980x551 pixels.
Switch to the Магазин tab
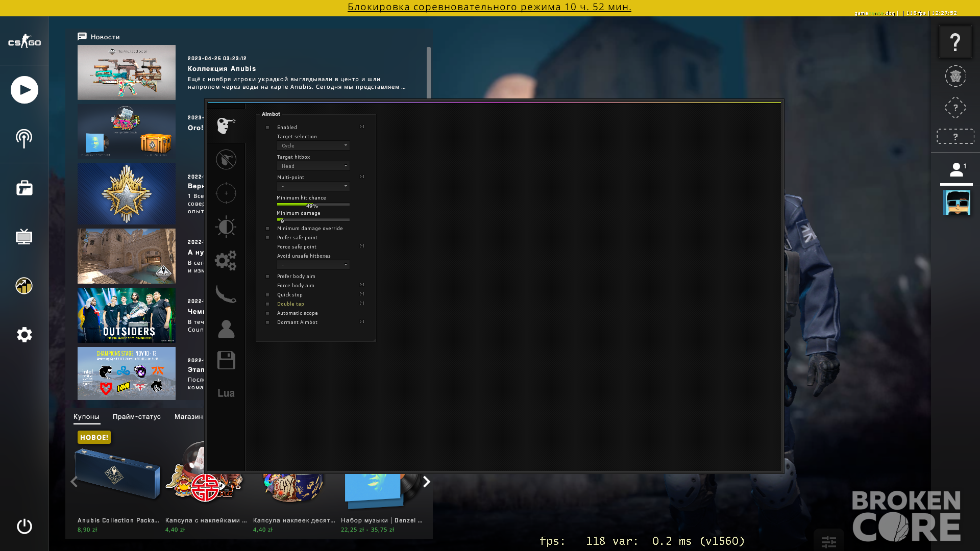pyautogui.click(x=188, y=417)
